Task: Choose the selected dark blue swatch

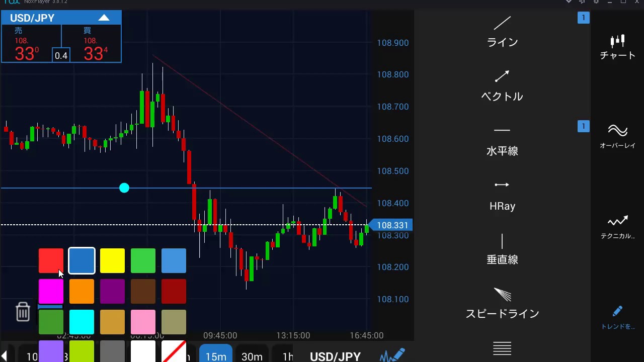Action: click(x=82, y=260)
